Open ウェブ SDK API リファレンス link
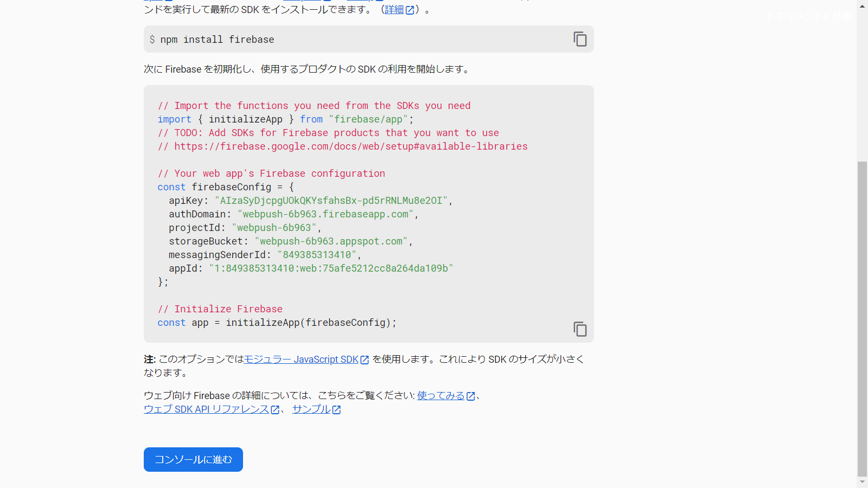This screenshot has width=868, height=488. 206,409
